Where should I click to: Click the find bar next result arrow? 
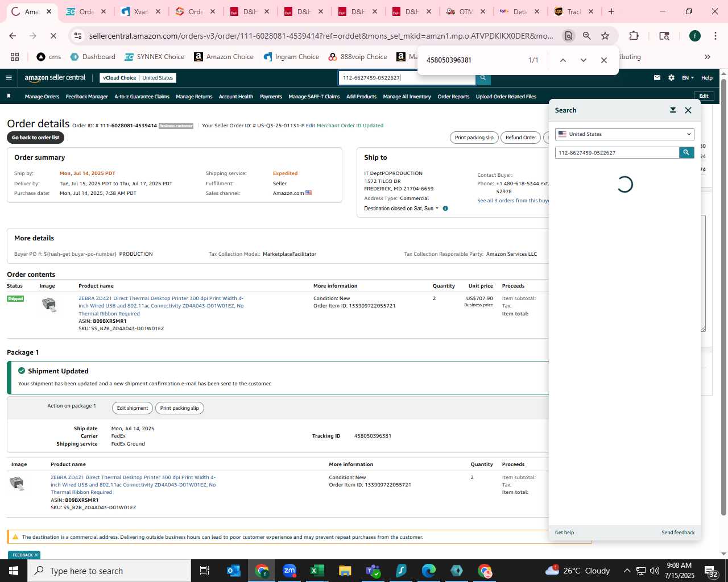pos(583,60)
